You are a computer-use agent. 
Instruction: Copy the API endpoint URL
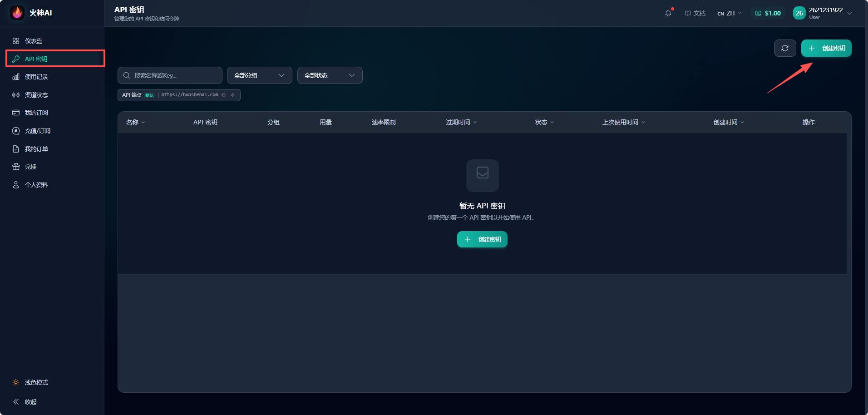click(x=224, y=95)
